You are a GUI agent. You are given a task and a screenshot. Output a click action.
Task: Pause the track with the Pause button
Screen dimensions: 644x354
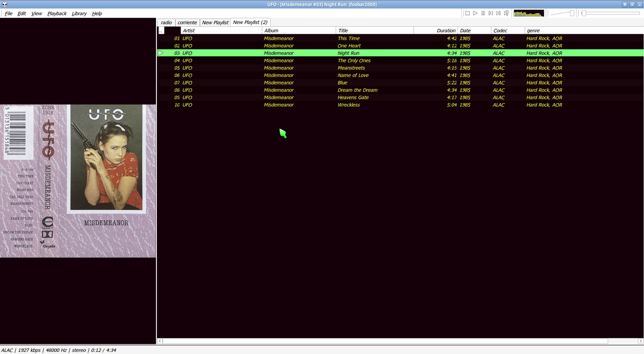pyautogui.click(x=483, y=13)
